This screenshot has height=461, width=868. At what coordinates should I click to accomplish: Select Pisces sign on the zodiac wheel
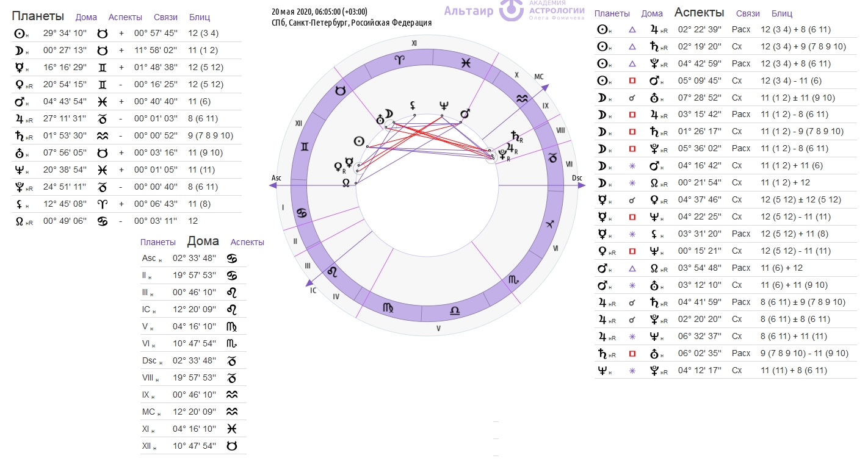pos(466,62)
